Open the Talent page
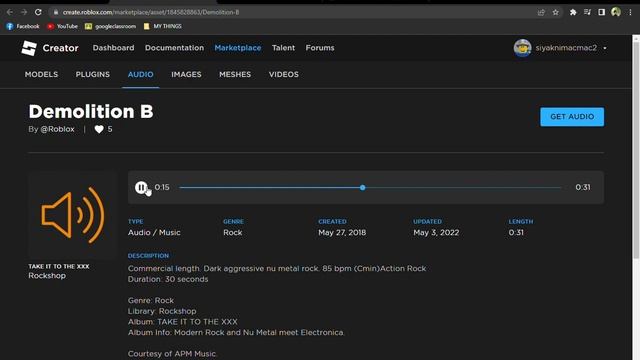This screenshot has width=640, height=360. click(283, 48)
